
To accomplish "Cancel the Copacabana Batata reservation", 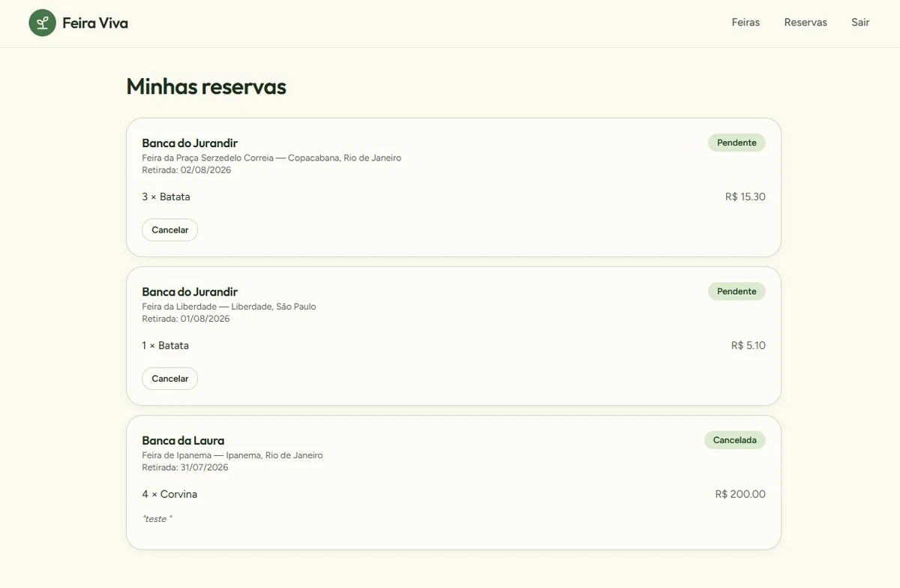I will click(170, 230).
